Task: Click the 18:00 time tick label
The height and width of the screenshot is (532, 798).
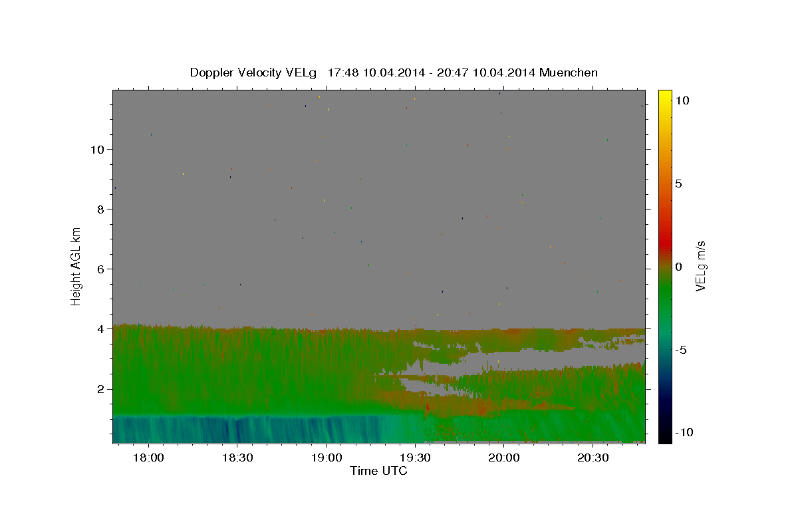Action: tap(148, 458)
